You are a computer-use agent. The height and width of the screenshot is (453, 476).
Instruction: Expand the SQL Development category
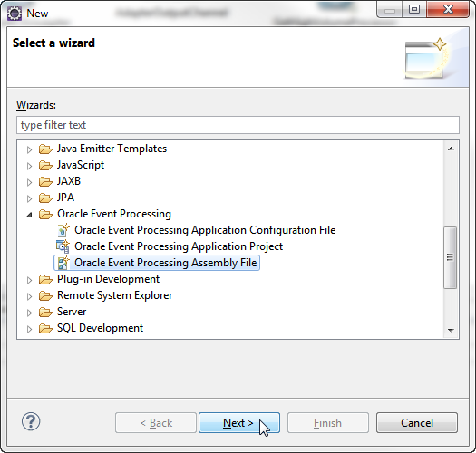coord(29,329)
